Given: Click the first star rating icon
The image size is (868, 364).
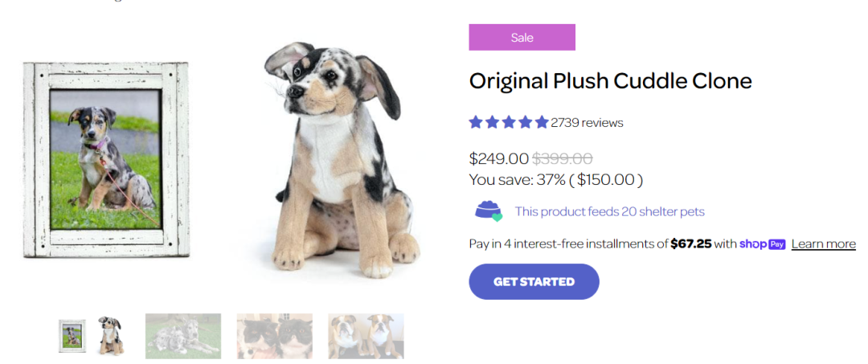Looking at the screenshot, I should click(476, 123).
